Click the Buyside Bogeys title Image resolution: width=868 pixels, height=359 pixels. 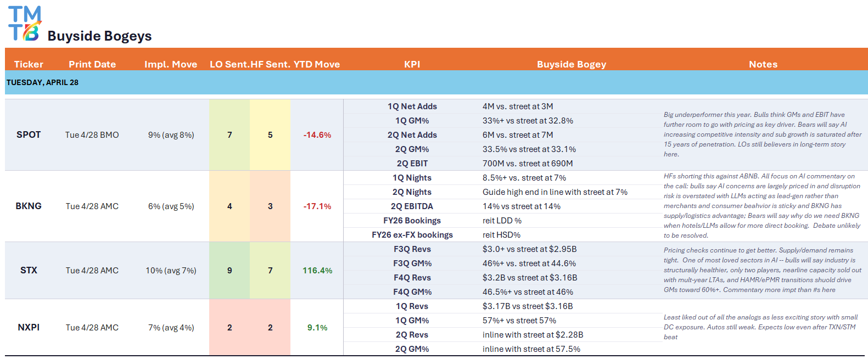point(99,36)
